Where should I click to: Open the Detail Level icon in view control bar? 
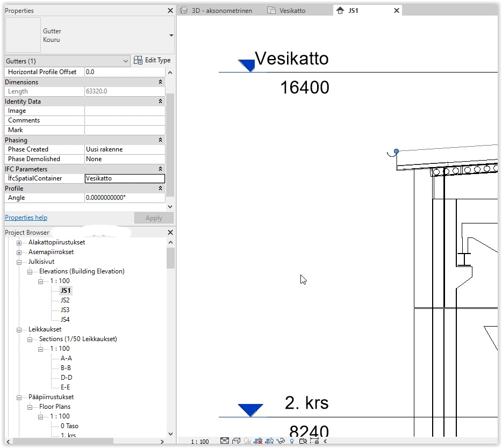coord(225,441)
